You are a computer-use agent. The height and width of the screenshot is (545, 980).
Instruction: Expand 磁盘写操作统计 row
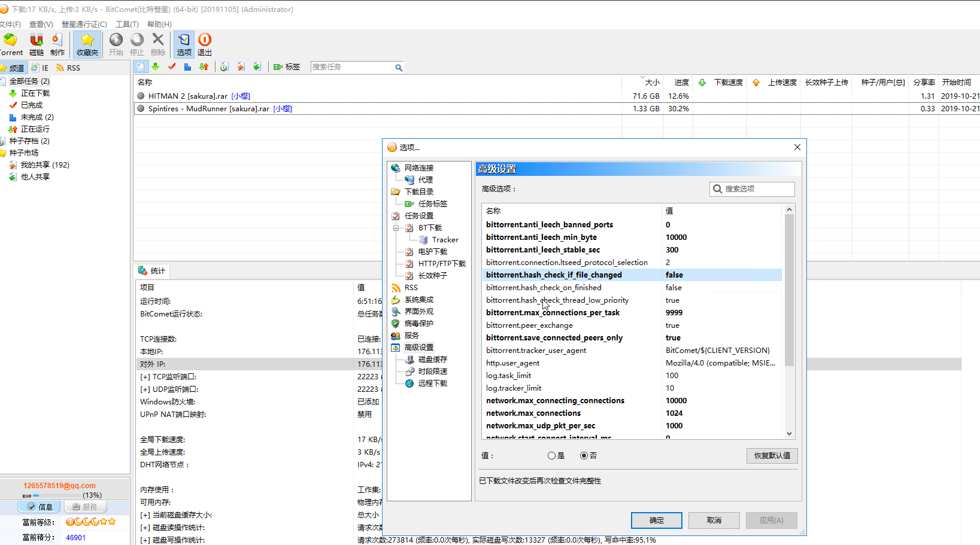pos(145,540)
